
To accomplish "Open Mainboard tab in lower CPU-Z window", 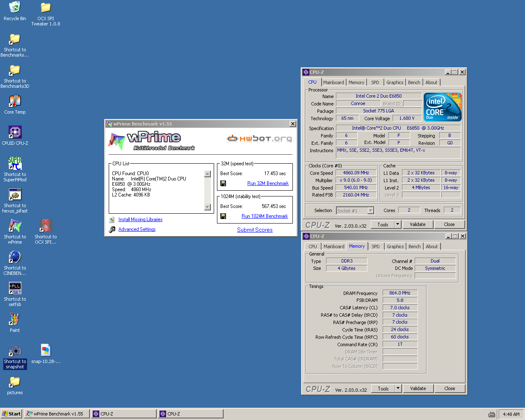I will (334, 247).
